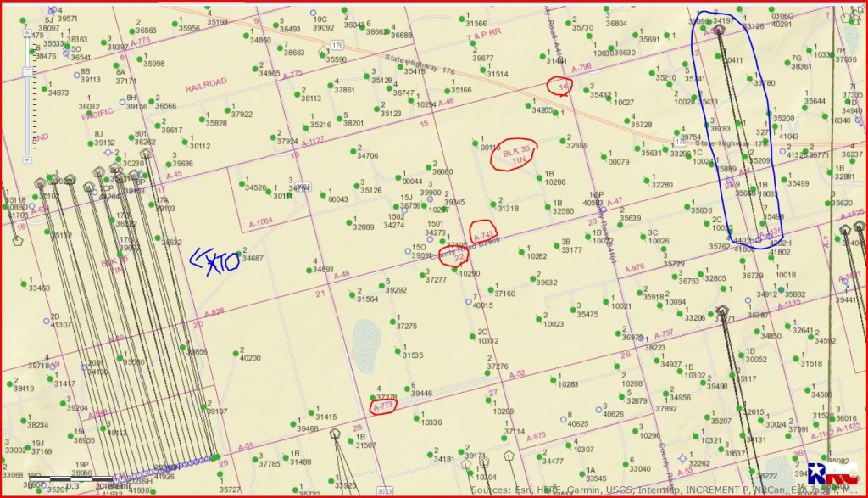Select the green well dot labeled 10336
Viewport: 868px width, 498px height.
[x=415, y=418]
